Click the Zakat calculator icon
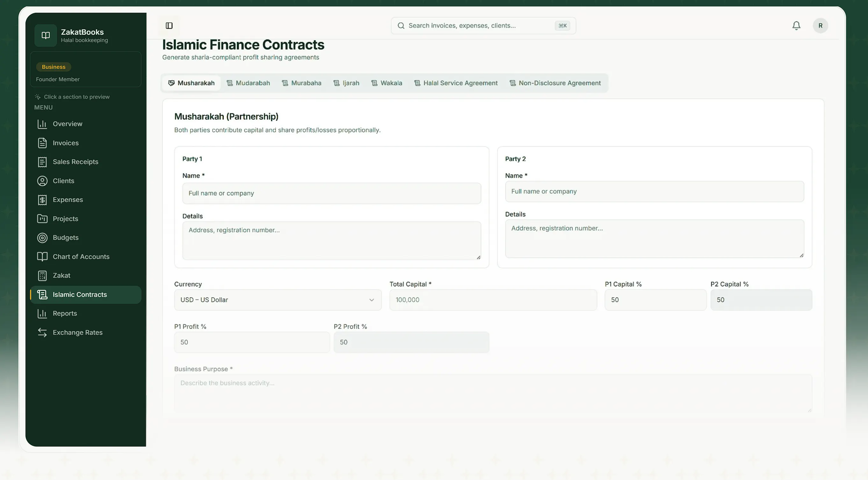Image resolution: width=868 pixels, height=480 pixels. (x=42, y=276)
